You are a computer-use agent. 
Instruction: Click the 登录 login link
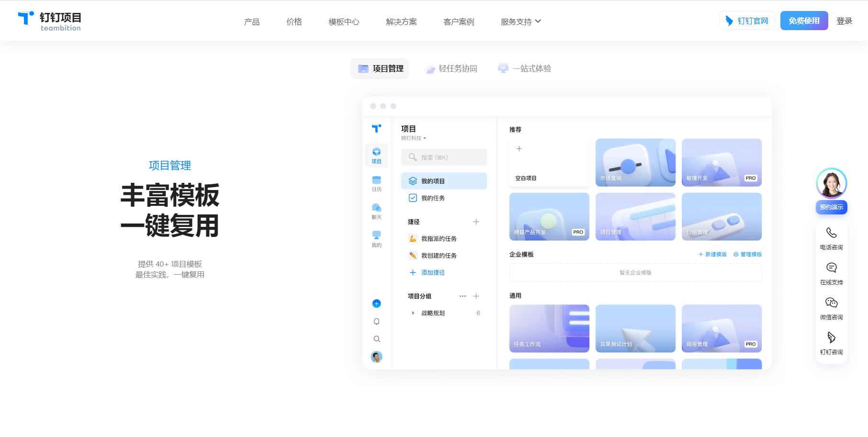click(x=844, y=21)
